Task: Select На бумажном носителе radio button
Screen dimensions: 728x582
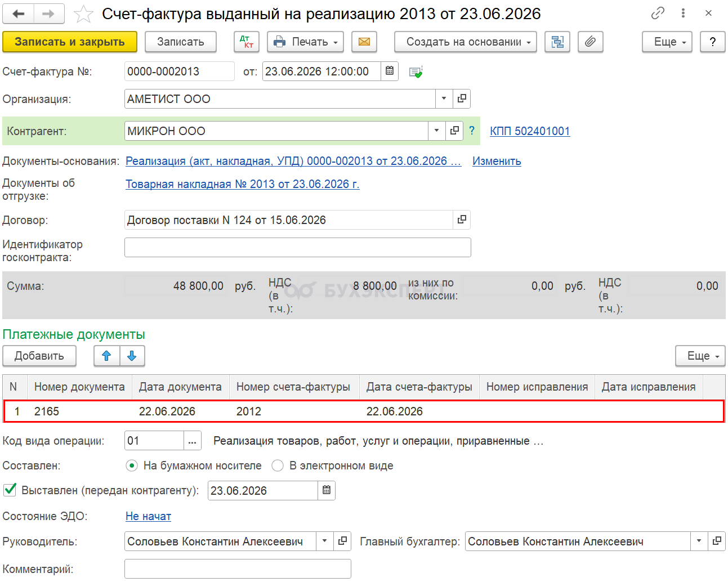Action: click(132, 465)
